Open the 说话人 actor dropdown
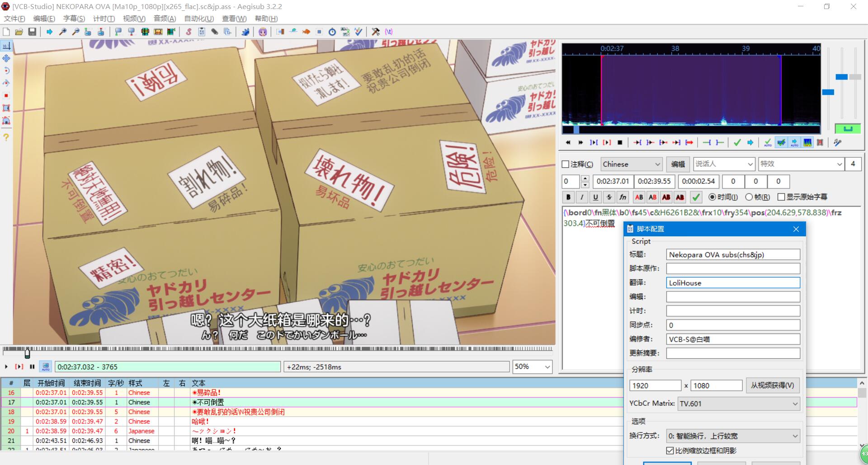 tap(724, 164)
